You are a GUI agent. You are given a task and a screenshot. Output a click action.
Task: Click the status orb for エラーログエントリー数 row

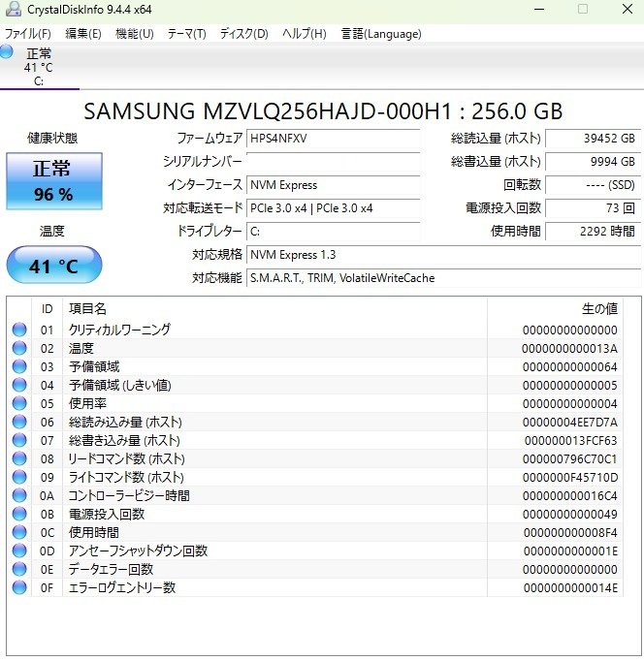[x=19, y=587]
